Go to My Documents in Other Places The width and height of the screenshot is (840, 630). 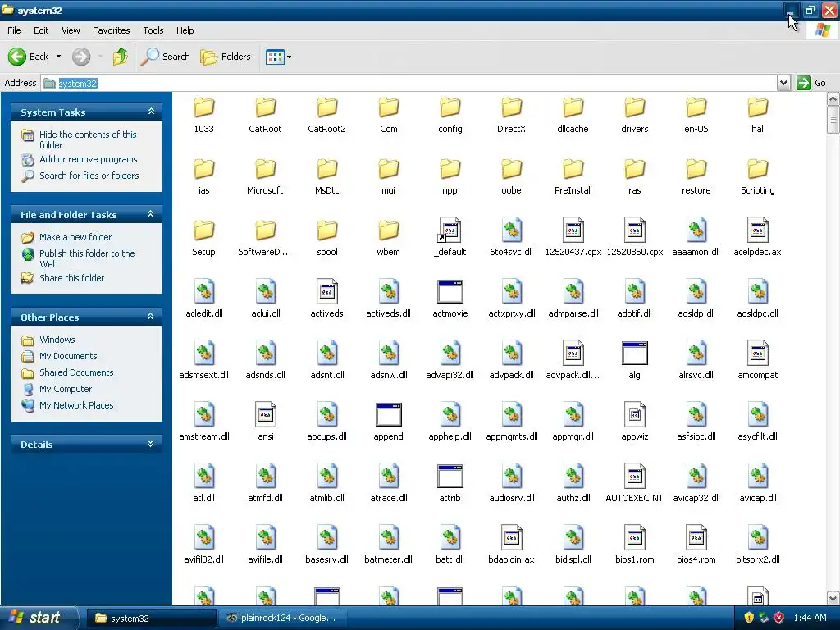point(68,356)
